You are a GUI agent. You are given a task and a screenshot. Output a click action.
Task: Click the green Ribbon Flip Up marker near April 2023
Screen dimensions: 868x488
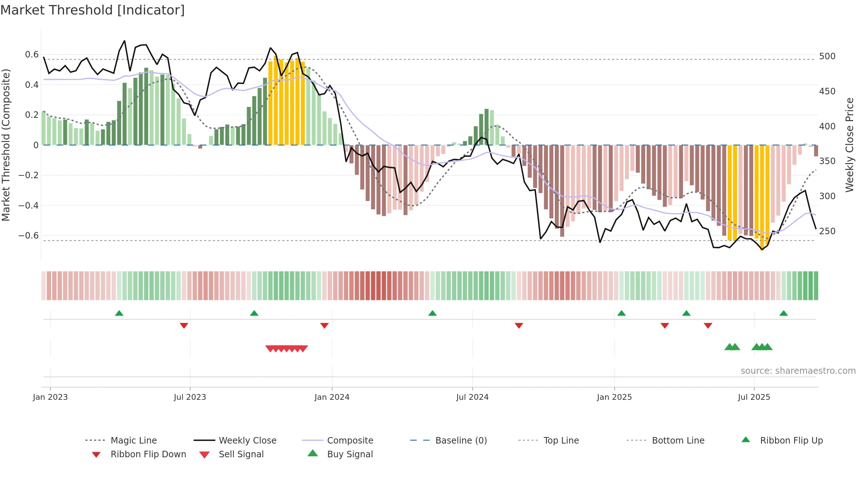tap(119, 313)
